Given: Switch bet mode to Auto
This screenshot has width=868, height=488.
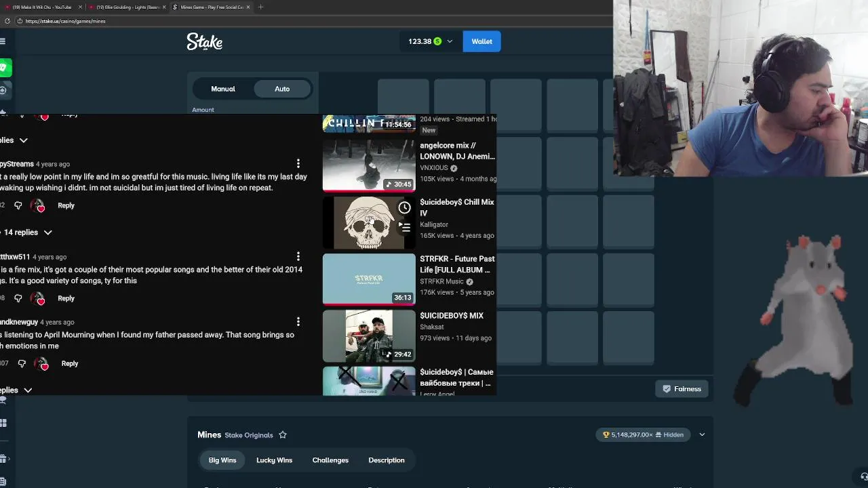Looking at the screenshot, I should click(x=282, y=89).
